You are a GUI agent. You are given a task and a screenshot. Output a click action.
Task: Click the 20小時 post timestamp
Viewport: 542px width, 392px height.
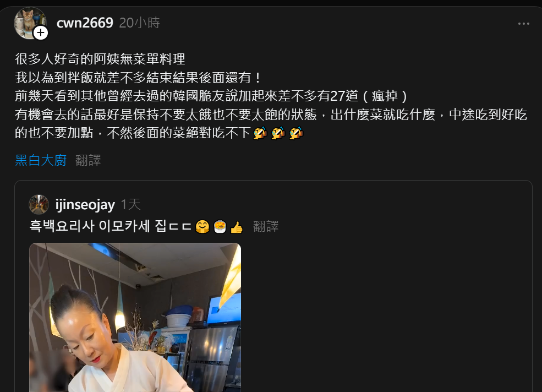pos(139,23)
